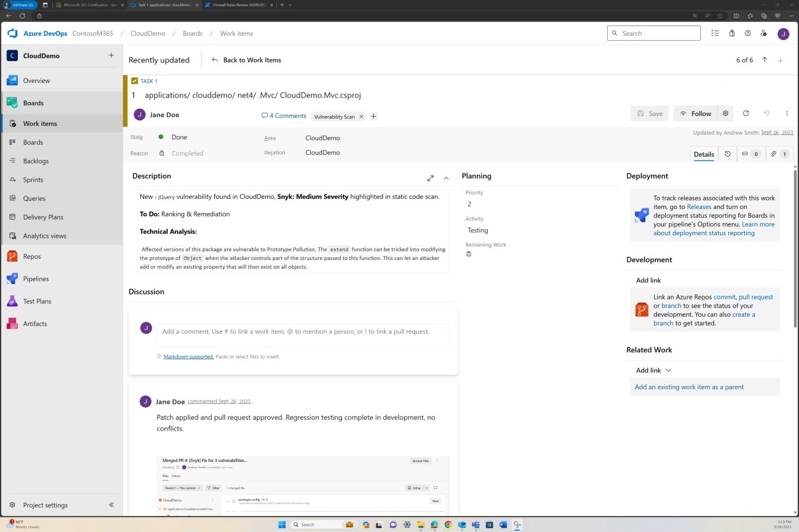799x532 pixels.
Task: Open the Add link dropdown under Related Work
Action: [x=653, y=370]
